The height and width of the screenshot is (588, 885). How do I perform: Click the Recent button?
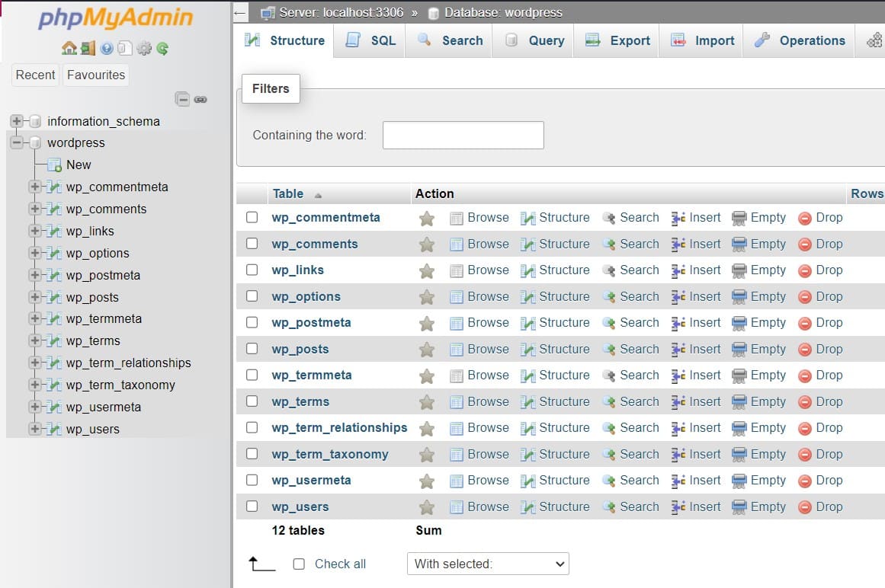click(x=36, y=75)
